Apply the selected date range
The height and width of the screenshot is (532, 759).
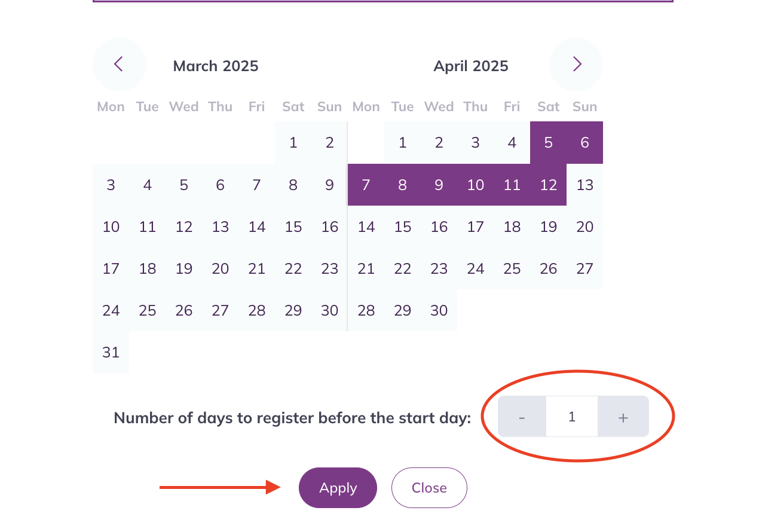(x=338, y=488)
